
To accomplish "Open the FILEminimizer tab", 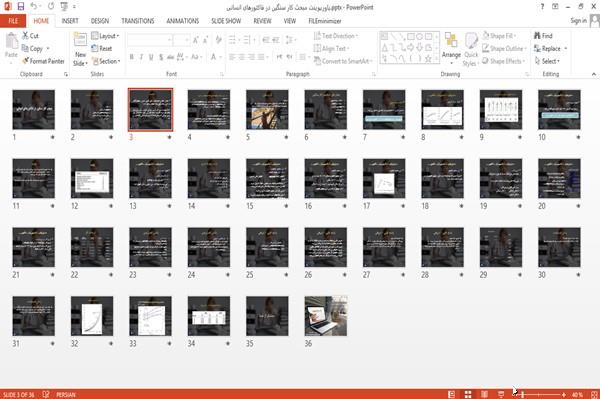I will pyautogui.click(x=324, y=21).
